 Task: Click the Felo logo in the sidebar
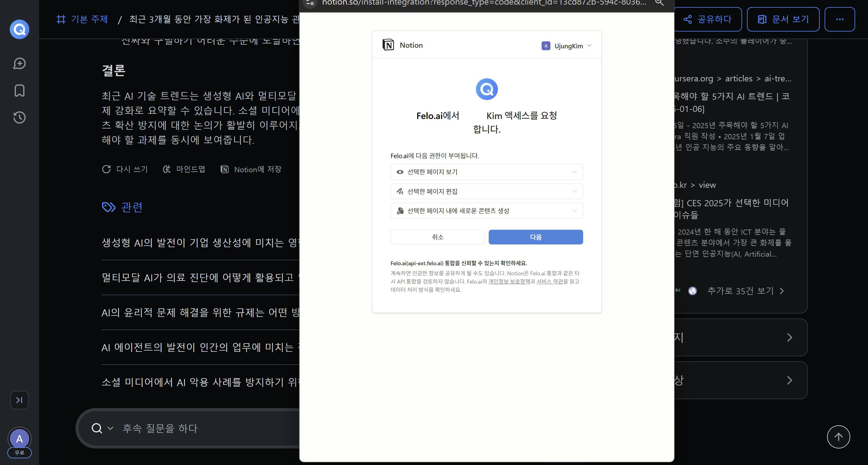(x=19, y=29)
